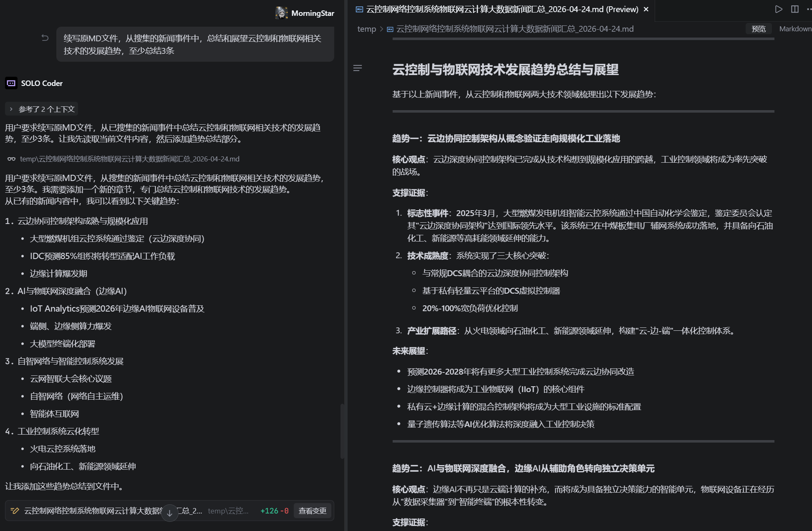Open the document outline icon beside heading
812x531 pixels.
(x=358, y=68)
